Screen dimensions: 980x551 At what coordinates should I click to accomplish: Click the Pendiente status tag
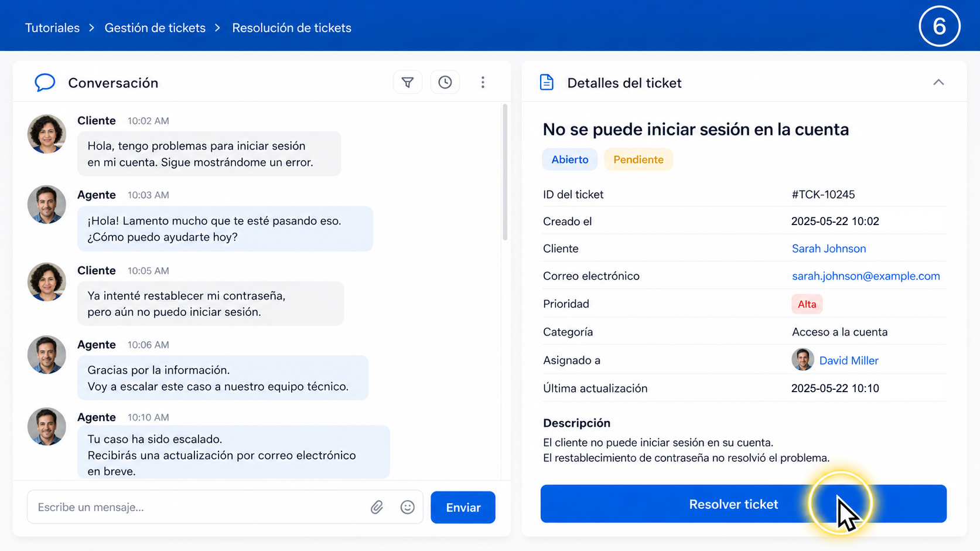click(638, 159)
